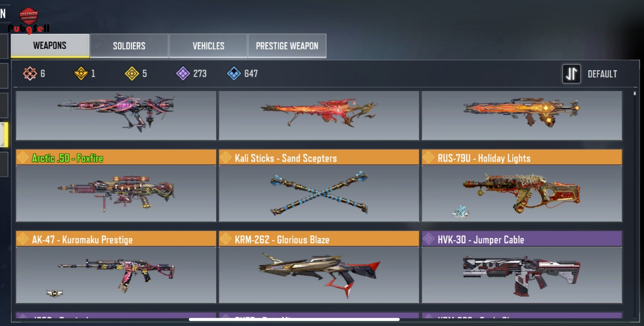This screenshot has width=644, height=326.
Task: Filter by purple epic rarity icon
Action: coord(183,73)
